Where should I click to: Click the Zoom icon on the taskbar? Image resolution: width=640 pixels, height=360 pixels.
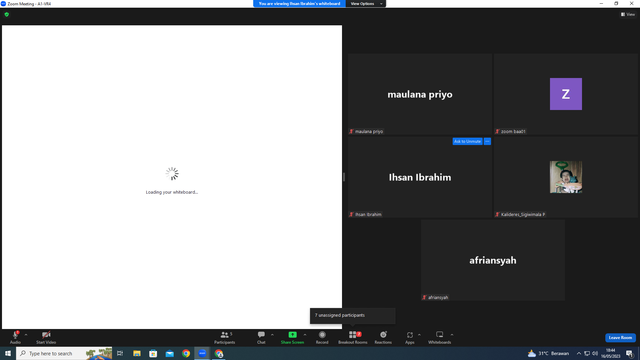click(202, 353)
